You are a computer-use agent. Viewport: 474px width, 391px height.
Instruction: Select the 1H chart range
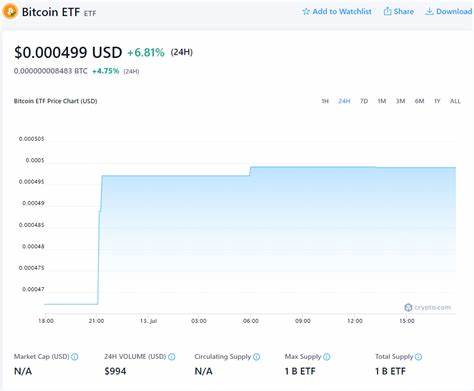pyautogui.click(x=325, y=101)
